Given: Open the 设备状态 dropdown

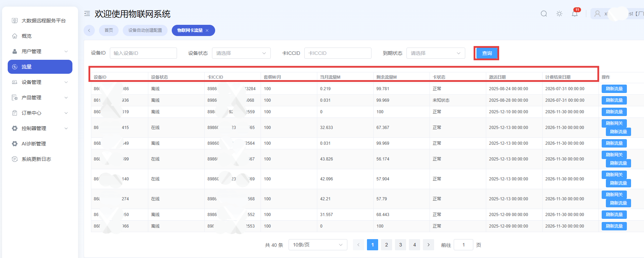Looking at the screenshot, I should [x=241, y=53].
